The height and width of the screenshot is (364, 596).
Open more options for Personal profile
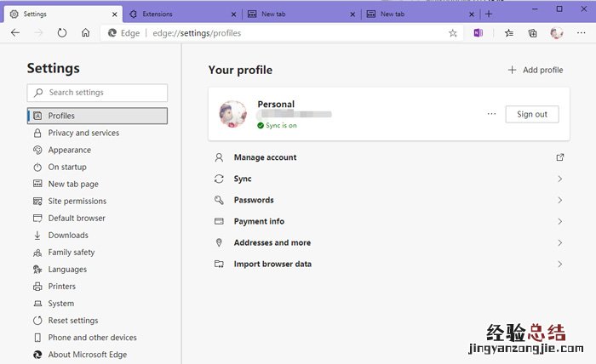[491, 114]
